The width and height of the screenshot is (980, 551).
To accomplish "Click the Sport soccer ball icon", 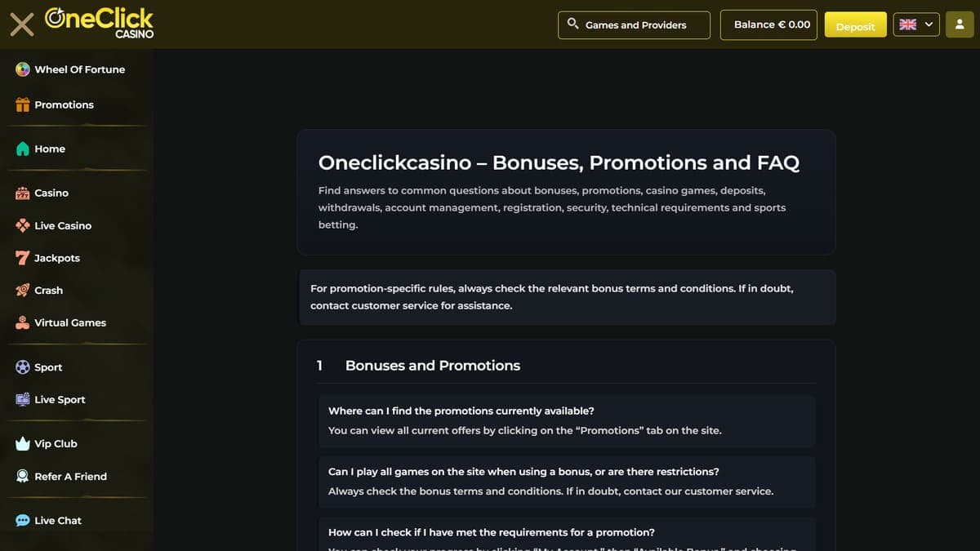I will point(23,367).
